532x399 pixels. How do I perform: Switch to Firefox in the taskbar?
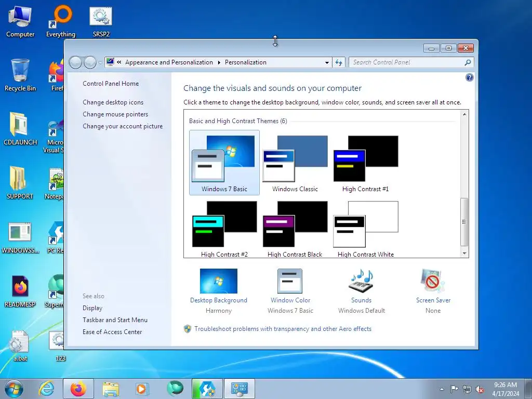pyautogui.click(x=78, y=389)
